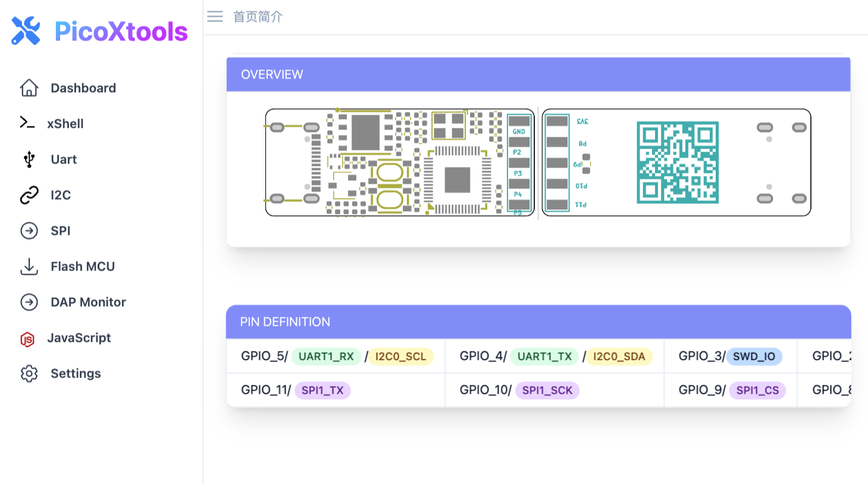Click the Dashboard home icon
This screenshot has width=868, height=484.
coord(29,88)
